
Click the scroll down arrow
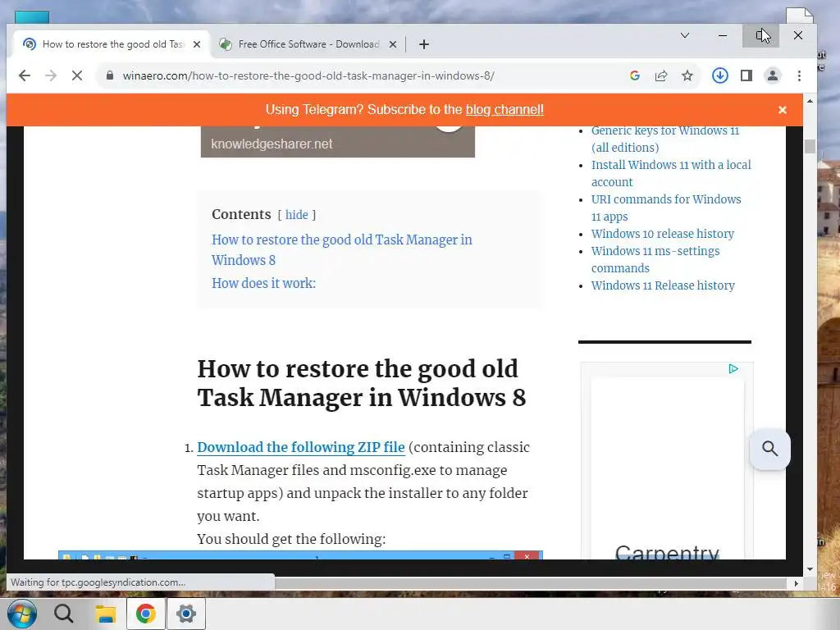pos(810,569)
